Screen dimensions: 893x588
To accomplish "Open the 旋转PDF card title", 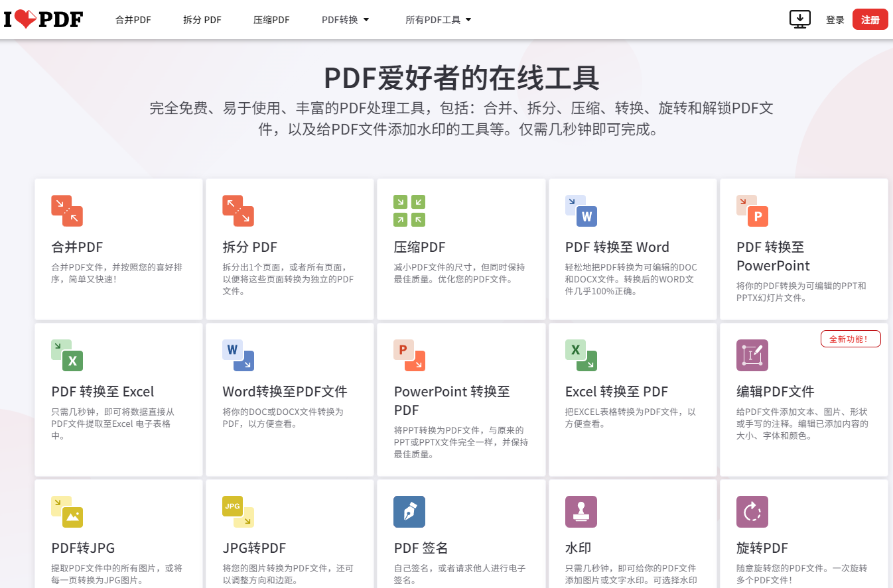I will (x=762, y=548).
